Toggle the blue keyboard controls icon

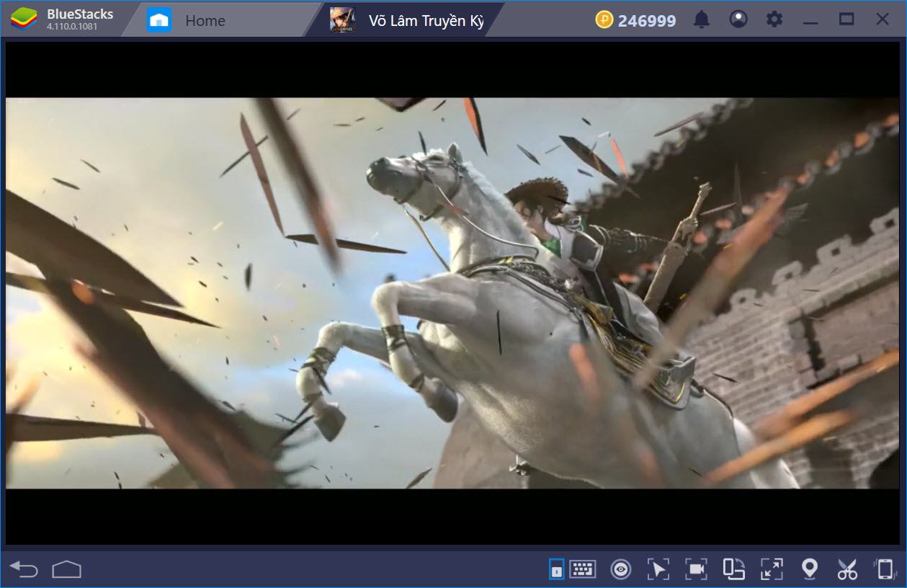[556, 569]
